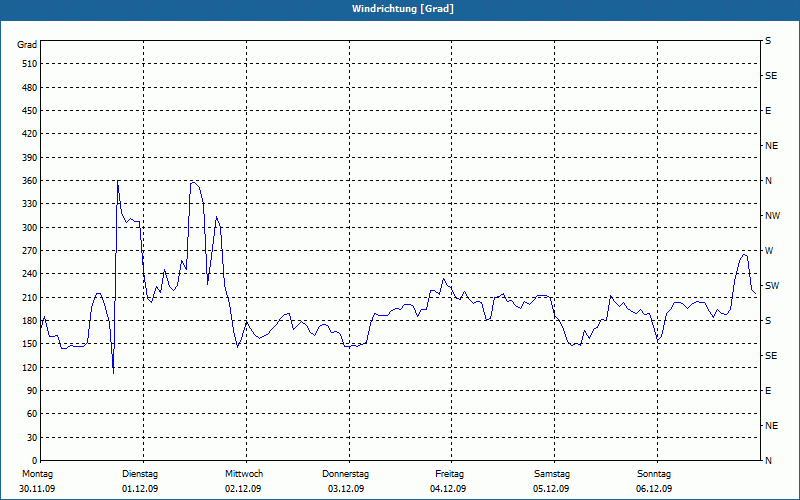Select the 30 degree axis value
The image size is (800, 500).
(x=32, y=437)
